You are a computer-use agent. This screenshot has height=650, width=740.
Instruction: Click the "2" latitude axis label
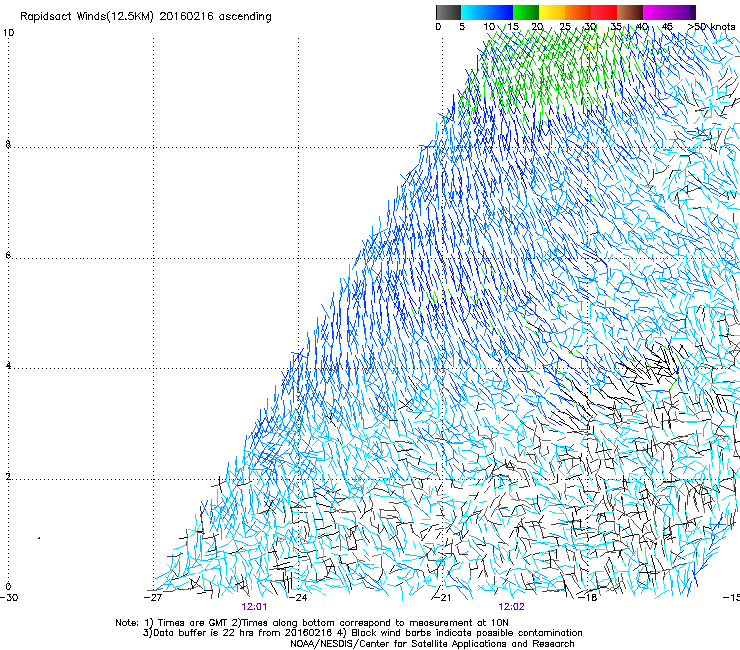click(x=8, y=477)
